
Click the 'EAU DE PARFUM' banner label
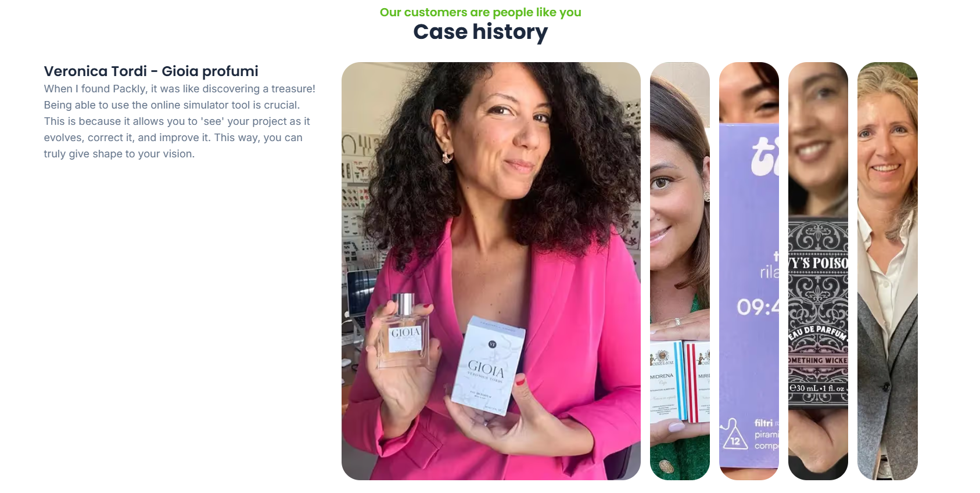tap(818, 333)
